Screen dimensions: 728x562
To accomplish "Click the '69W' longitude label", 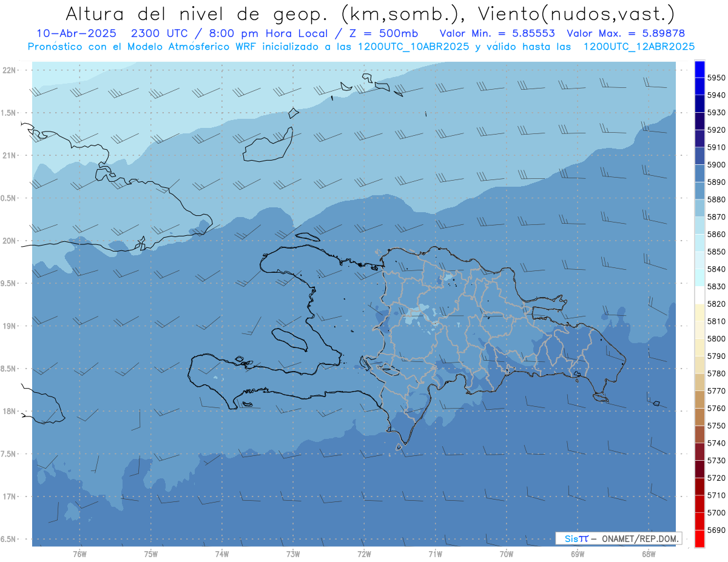I will point(578,554).
